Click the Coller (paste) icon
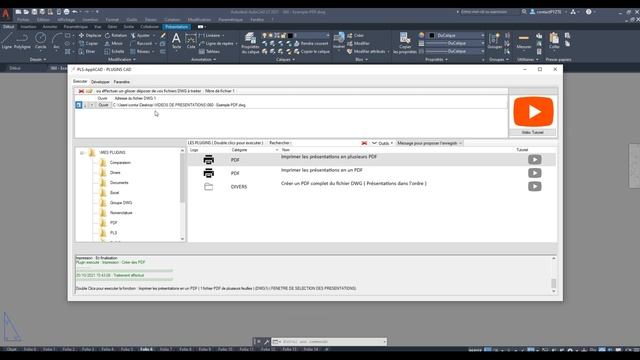This screenshot has height=360, width=640. click(554, 41)
